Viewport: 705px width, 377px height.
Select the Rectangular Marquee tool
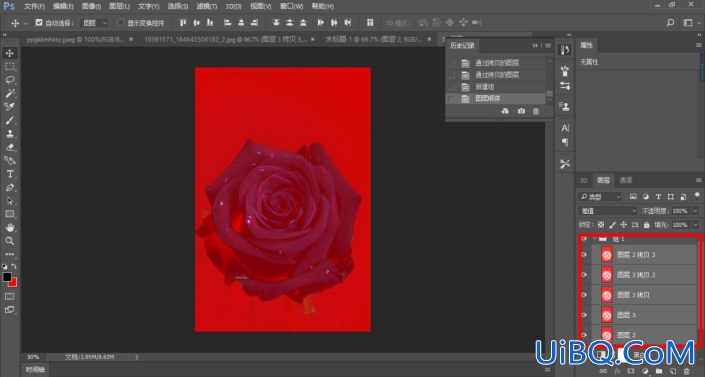[x=9, y=67]
